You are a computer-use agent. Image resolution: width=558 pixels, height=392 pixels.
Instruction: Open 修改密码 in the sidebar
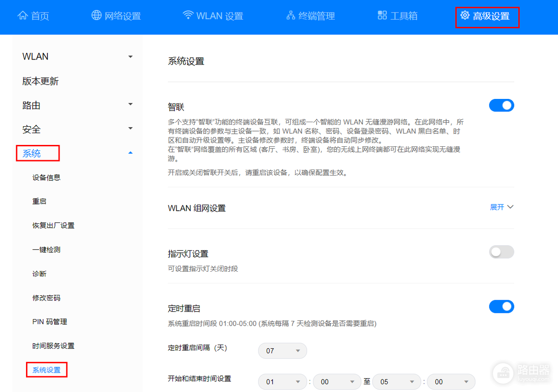pyautogui.click(x=46, y=298)
